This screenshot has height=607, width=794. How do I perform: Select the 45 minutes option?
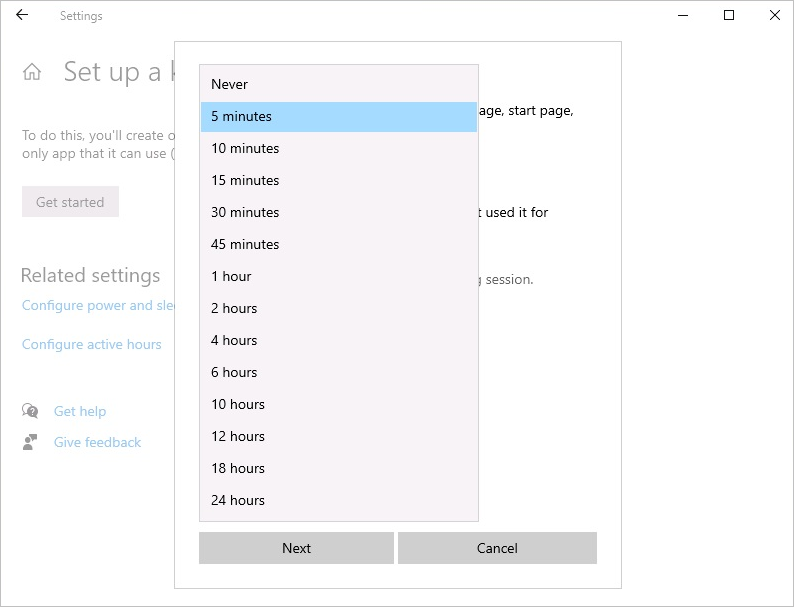(339, 244)
